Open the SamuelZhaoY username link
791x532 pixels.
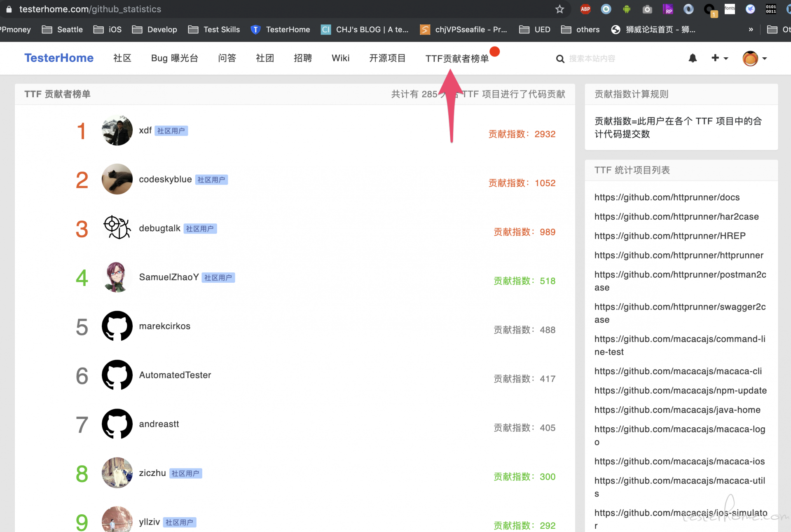pyautogui.click(x=169, y=277)
